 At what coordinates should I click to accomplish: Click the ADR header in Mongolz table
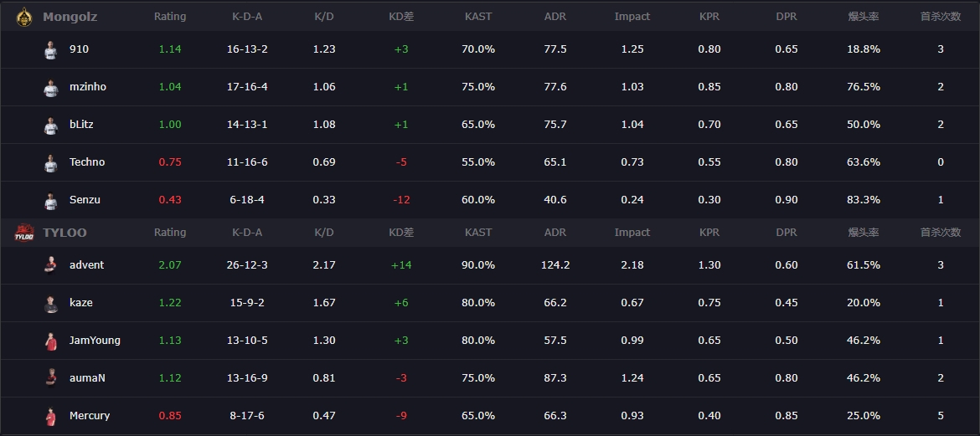tap(554, 17)
